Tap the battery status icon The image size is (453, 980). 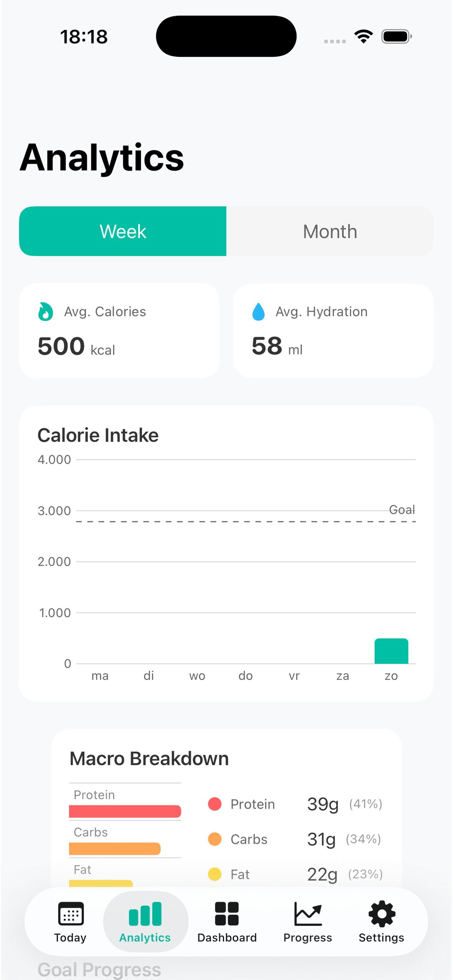397,37
